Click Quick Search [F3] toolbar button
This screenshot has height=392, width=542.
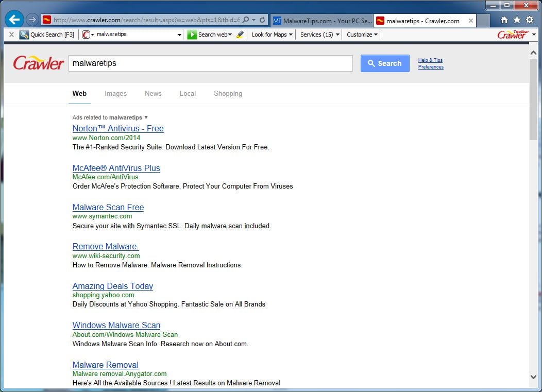click(47, 34)
